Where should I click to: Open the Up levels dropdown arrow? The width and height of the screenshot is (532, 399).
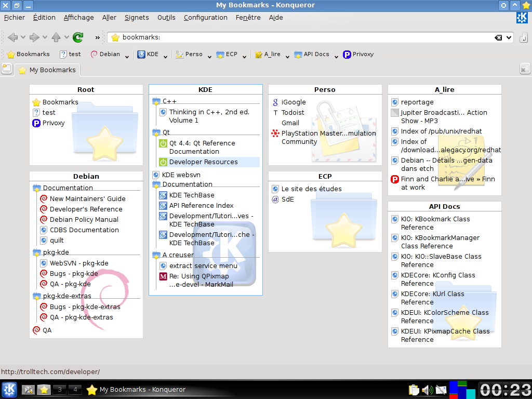(66, 37)
